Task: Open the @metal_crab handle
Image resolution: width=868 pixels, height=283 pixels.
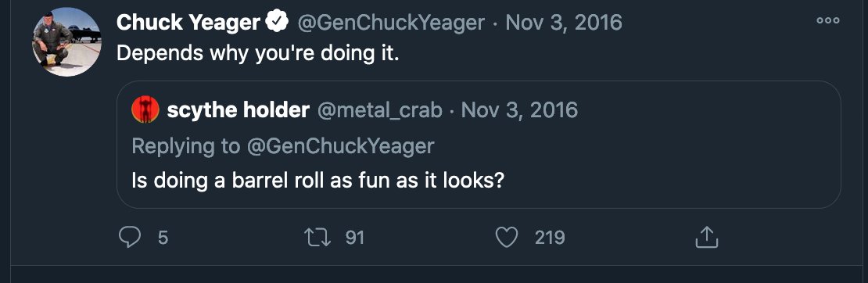Action: pos(380,111)
